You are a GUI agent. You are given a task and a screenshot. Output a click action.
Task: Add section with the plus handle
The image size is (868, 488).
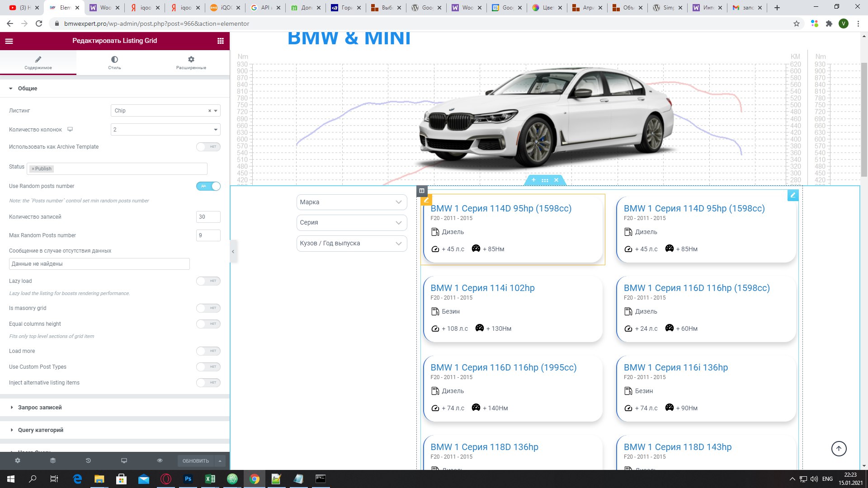coord(533,180)
